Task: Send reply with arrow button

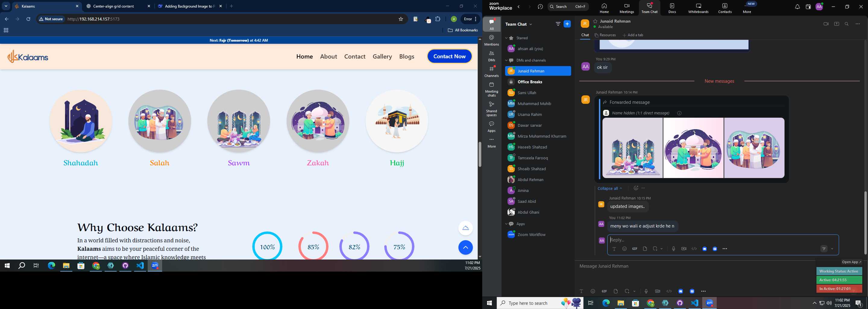Action: (823, 249)
